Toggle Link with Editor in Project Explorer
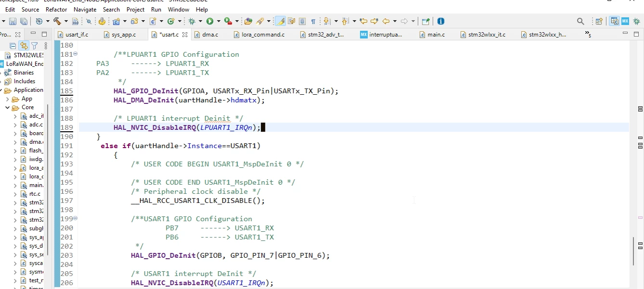Image resolution: width=644 pixels, height=289 pixels. point(24,46)
